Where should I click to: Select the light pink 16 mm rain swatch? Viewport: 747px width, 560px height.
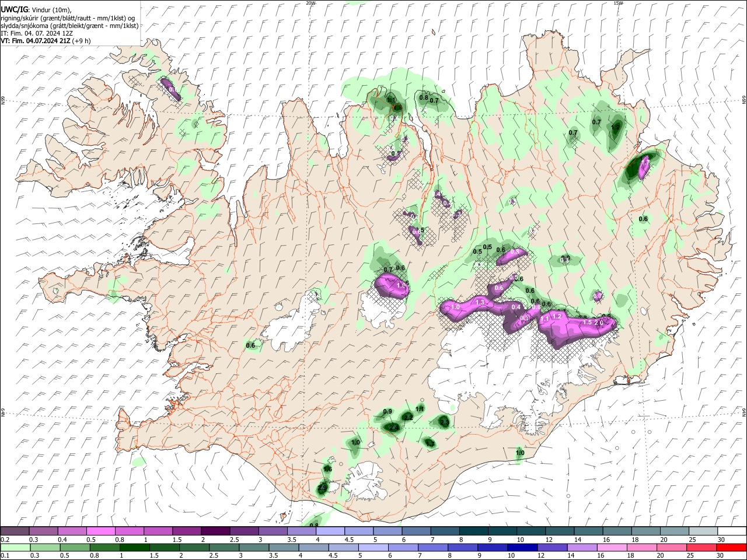pos(612,548)
